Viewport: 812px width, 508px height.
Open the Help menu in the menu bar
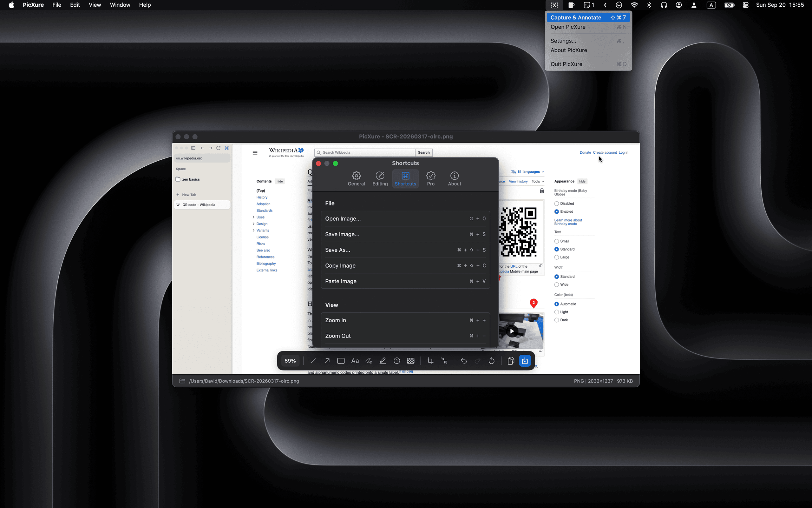(x=145, y=5)
